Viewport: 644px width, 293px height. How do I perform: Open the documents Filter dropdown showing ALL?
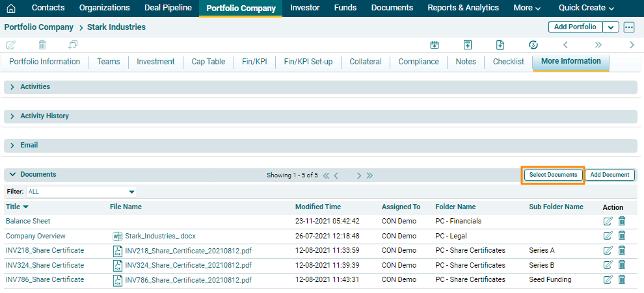point(81,192)
